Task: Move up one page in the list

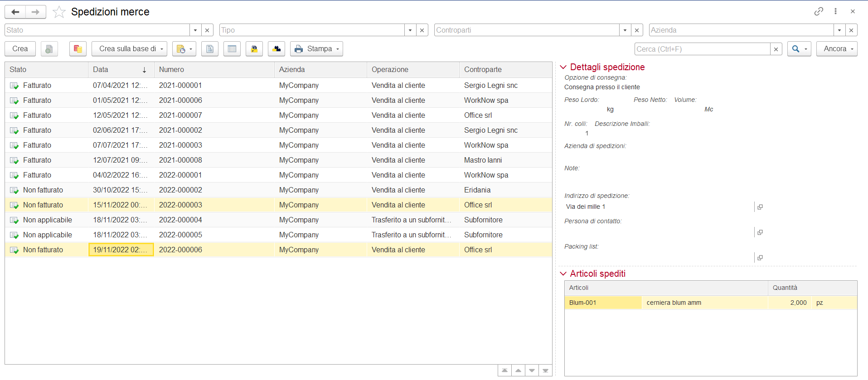Action: coord(518,370)
